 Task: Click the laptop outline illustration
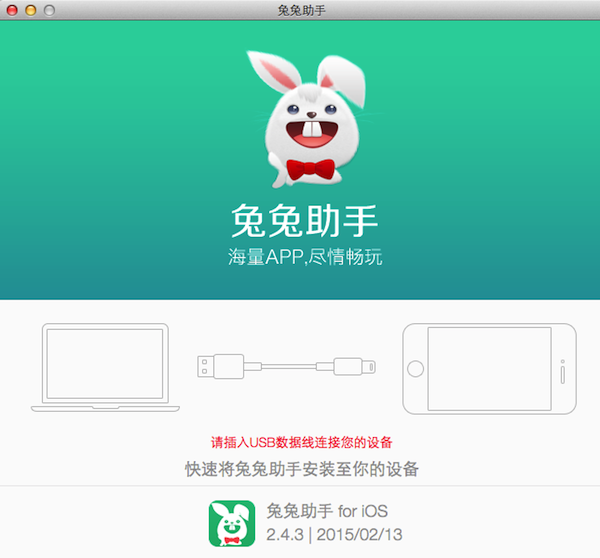(105, 368)
